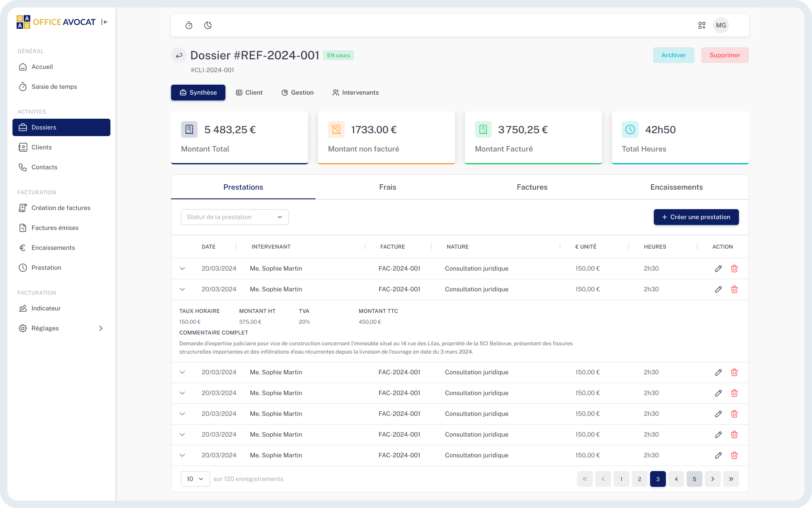Image resolution: width=812 pixels, height=508 pixels.
Task: Expand the Réglages submenu arrow
Action: [101, 328]
